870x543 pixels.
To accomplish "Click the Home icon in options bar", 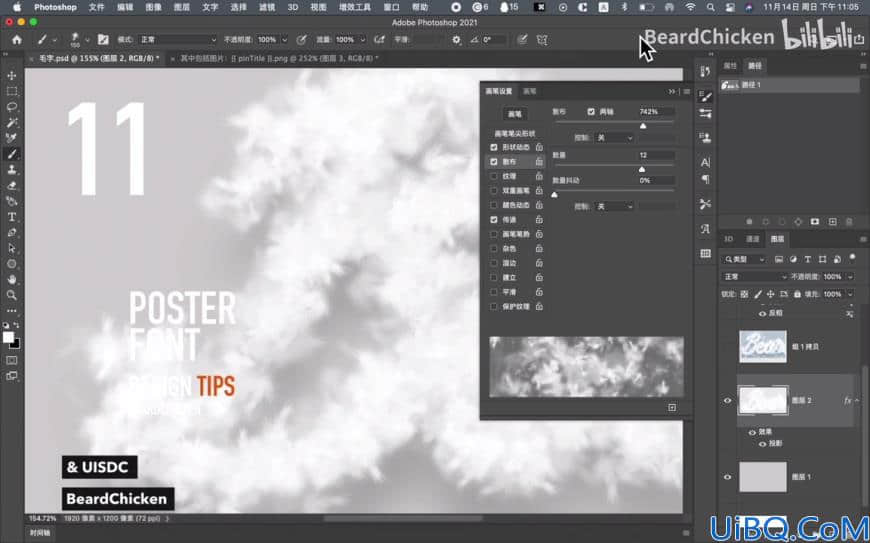I will tap(17, 40).
